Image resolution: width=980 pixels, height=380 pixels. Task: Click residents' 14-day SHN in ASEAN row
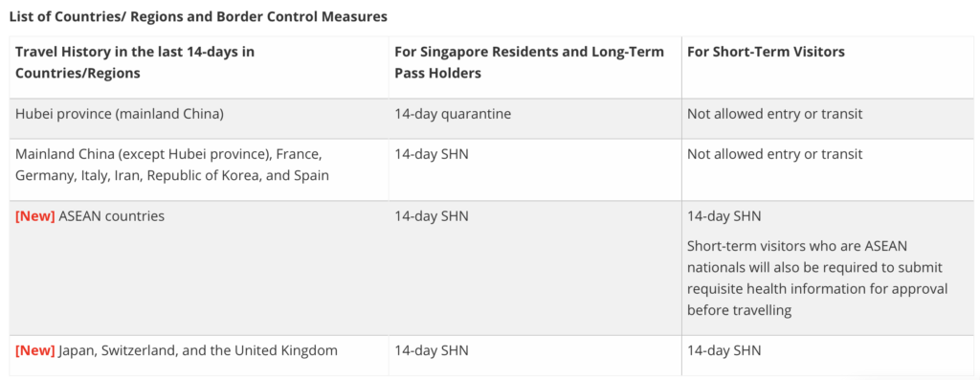[432, 217]
